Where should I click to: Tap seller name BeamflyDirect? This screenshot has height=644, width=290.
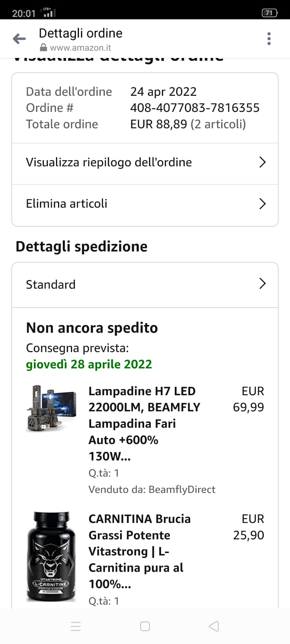pyautogui.click(x=182, y=489)
